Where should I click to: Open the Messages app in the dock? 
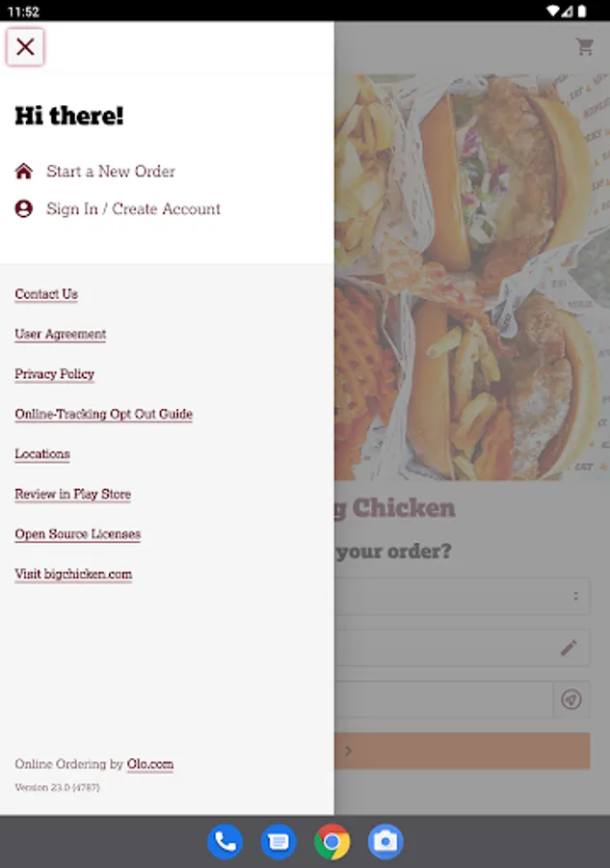[278, 842]
